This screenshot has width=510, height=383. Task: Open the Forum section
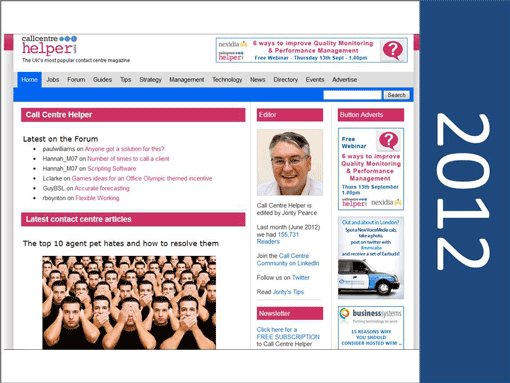click(x=76, y=80)
